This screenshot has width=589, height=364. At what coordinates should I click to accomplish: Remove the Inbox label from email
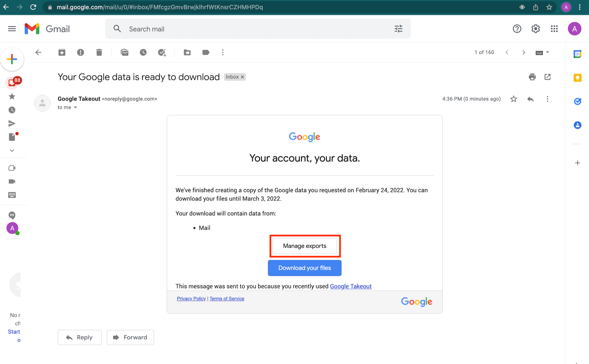click(242, 77)
